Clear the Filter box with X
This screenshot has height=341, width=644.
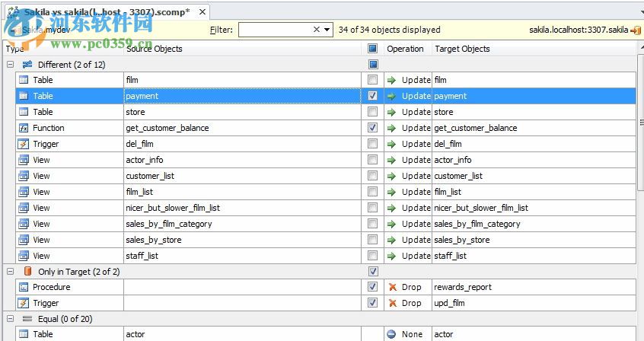pos(316,30)
